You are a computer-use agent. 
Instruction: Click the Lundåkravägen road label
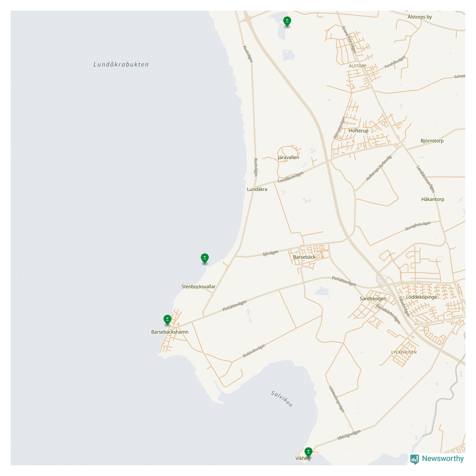pyautogui.click(x=291, y=177)
